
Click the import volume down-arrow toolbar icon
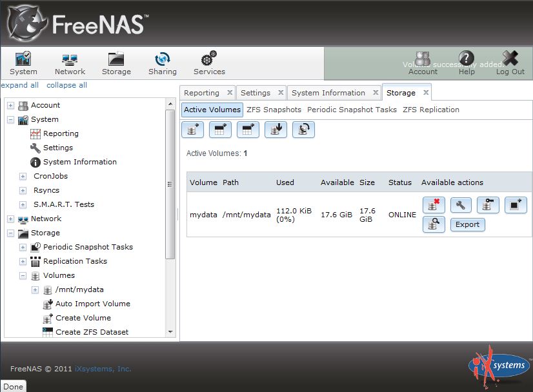click(276, 130)
